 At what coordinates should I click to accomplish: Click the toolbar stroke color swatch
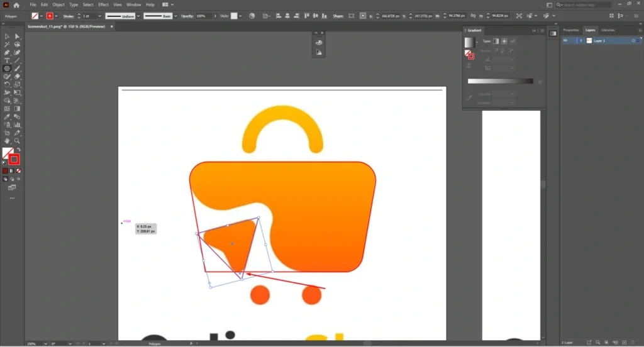tap(14, 159)
